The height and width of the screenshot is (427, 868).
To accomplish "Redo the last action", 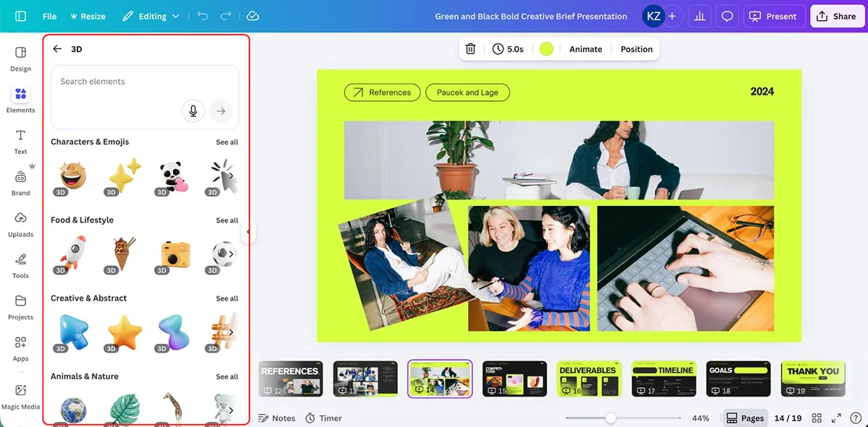I will (226, 16).
